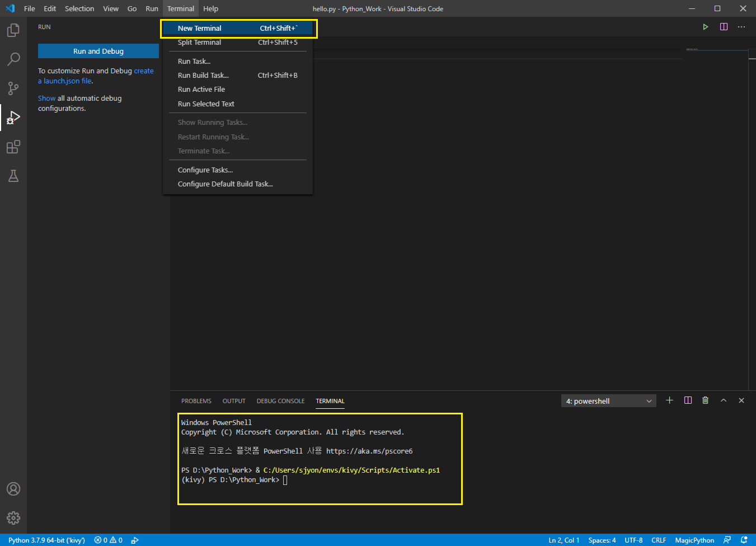
Task: Close the open Terminal menu
Action: point(181,8)
